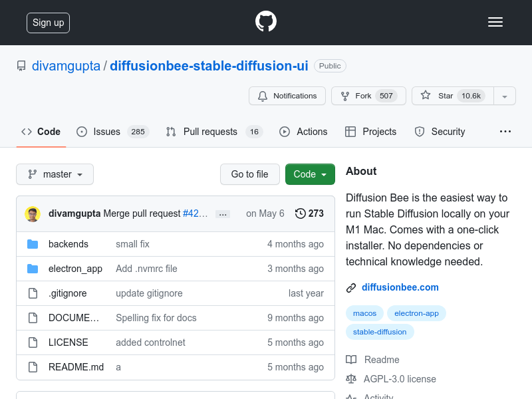Open divamgupta owner profile link
The image size is (532, 399).
(x=66, y=66)
